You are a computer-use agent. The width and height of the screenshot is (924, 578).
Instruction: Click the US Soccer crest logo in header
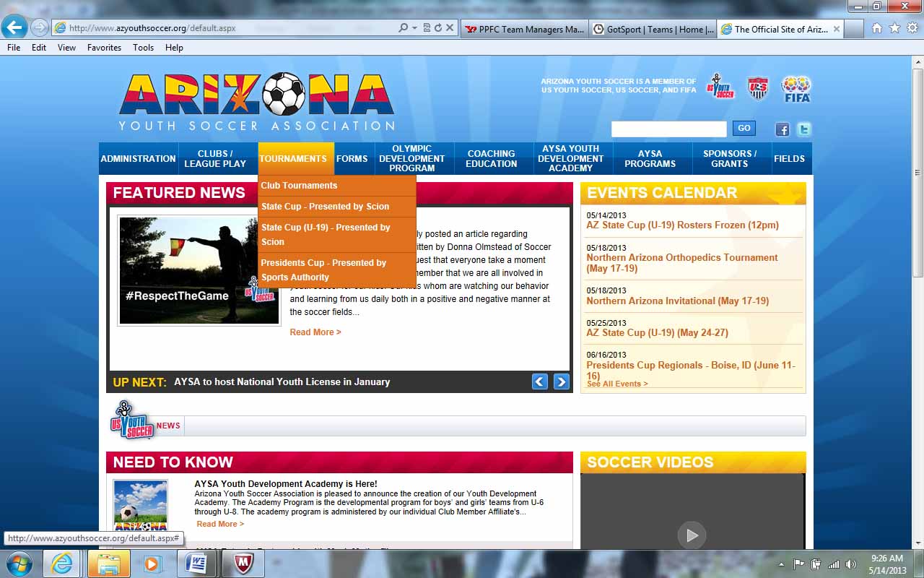click(x=758, y=88)
